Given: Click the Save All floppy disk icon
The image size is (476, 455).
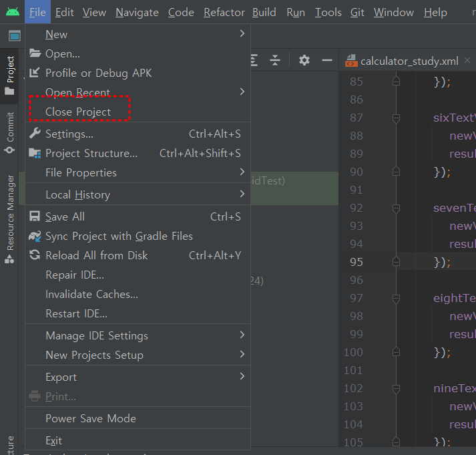Looking at the screenshot, I should coord(34,216).
